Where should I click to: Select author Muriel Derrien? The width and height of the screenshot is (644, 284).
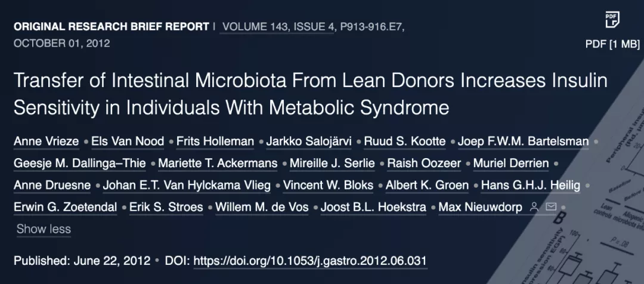pos(510,163)
